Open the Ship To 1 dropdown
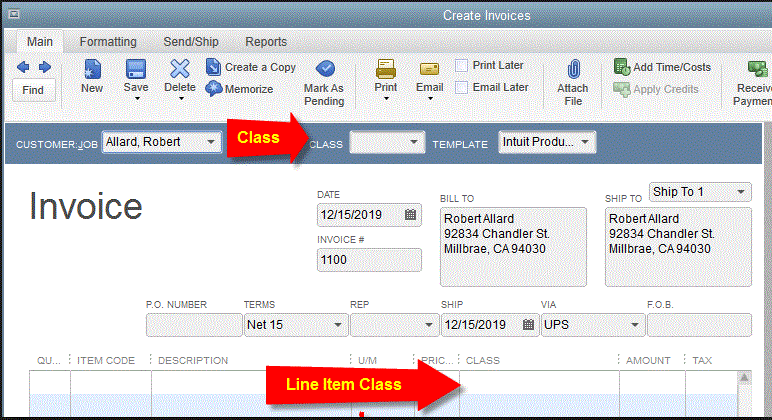The image size is (772, 420). (740, 192)
